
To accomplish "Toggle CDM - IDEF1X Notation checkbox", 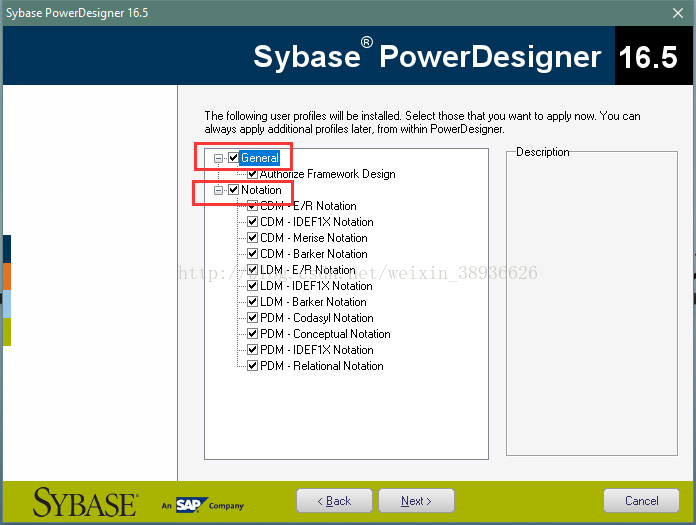I will click(253, 221).
